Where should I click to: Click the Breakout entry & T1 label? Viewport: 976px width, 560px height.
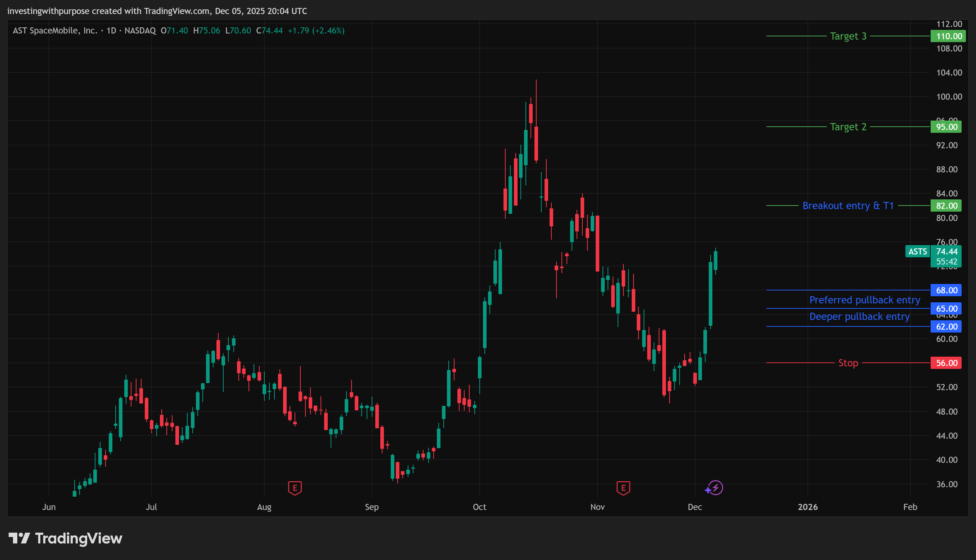848,206
